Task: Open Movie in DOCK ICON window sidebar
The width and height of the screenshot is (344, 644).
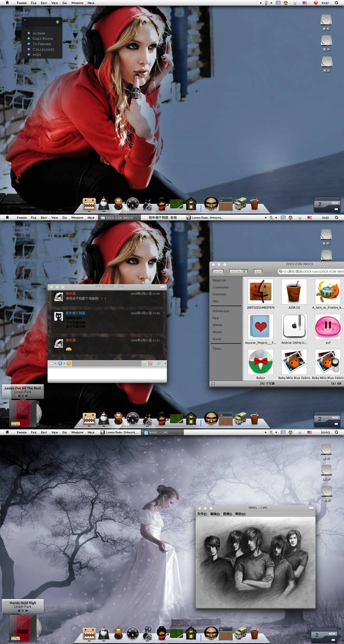Action: [217, 325]
